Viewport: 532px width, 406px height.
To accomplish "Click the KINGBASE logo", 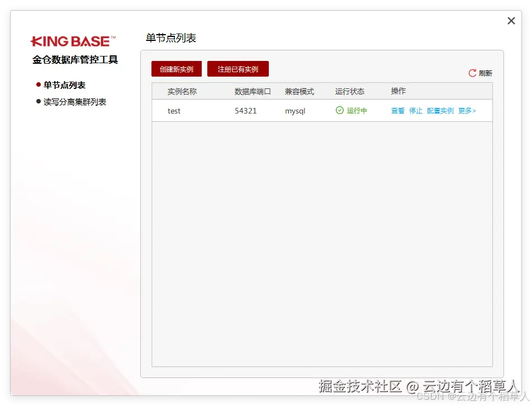I will coord(73,41).
